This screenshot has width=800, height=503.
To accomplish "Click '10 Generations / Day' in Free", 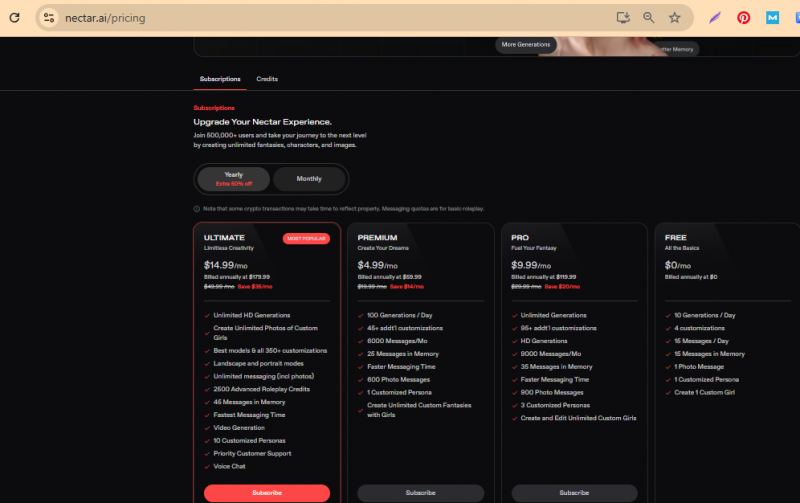I will point(705,315).
